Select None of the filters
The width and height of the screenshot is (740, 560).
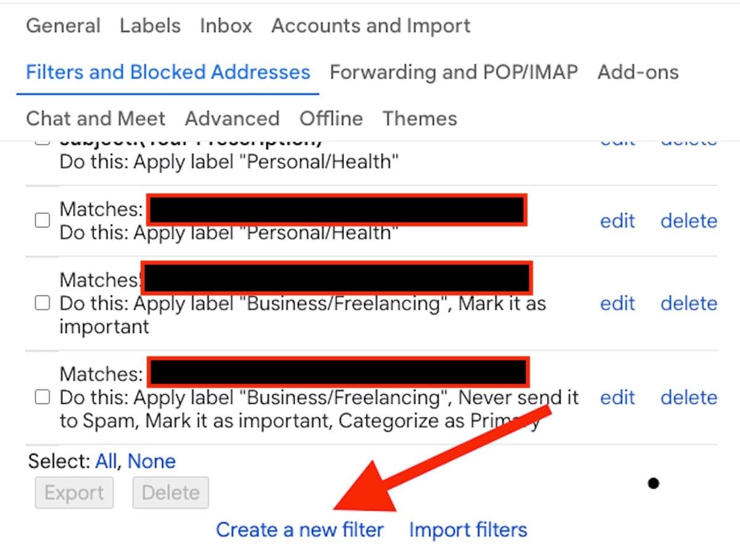pos(152,461)
